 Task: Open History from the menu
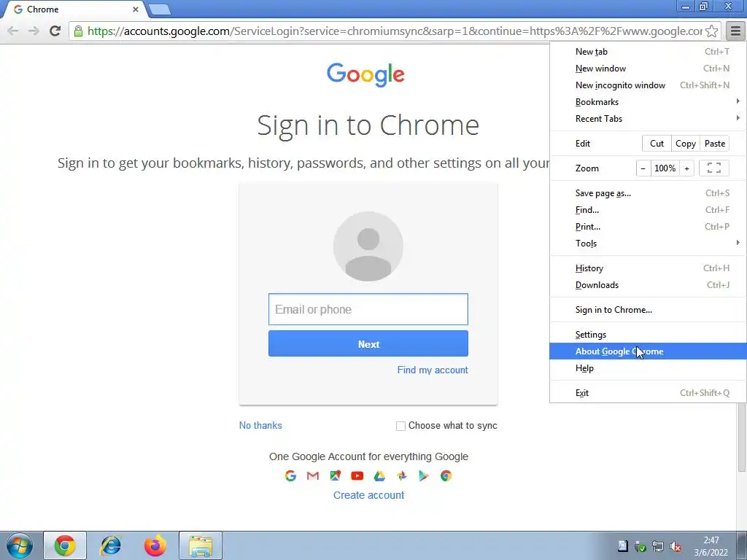(648, 268)
